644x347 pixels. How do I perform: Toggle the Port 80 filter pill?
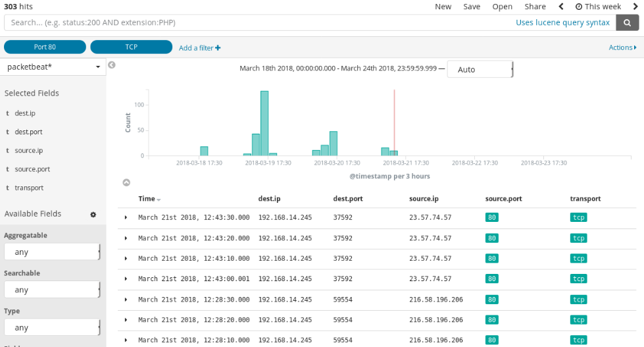[45, 47]
